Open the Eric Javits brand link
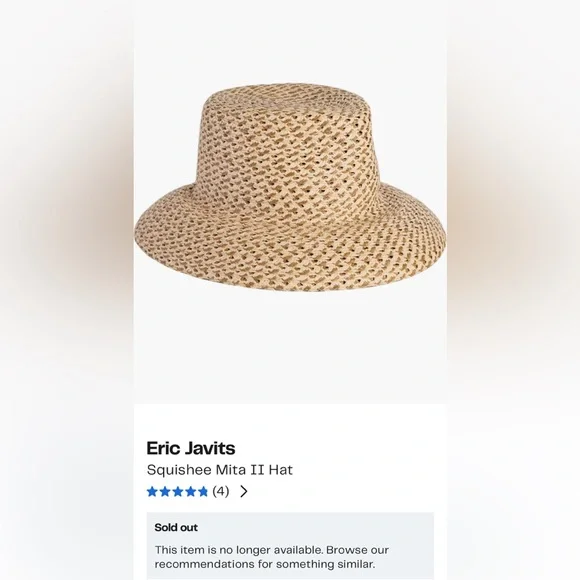The width and height of the screenshot is (580, 580). [191, 448]
